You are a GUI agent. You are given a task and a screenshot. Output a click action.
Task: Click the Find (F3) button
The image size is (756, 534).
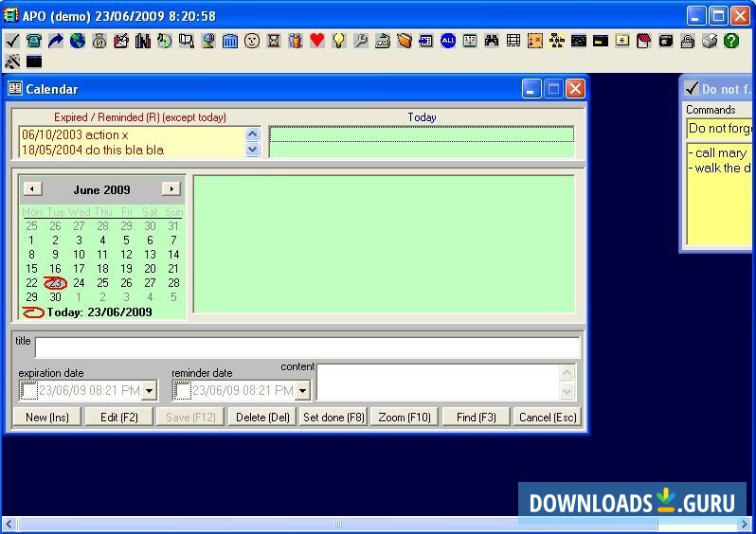(476, 417)
